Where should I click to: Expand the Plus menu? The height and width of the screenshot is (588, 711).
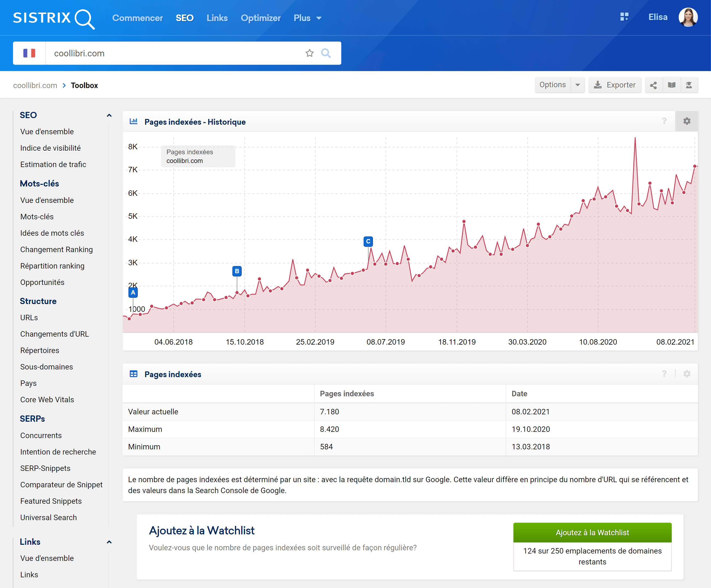(x=307, y=18)
